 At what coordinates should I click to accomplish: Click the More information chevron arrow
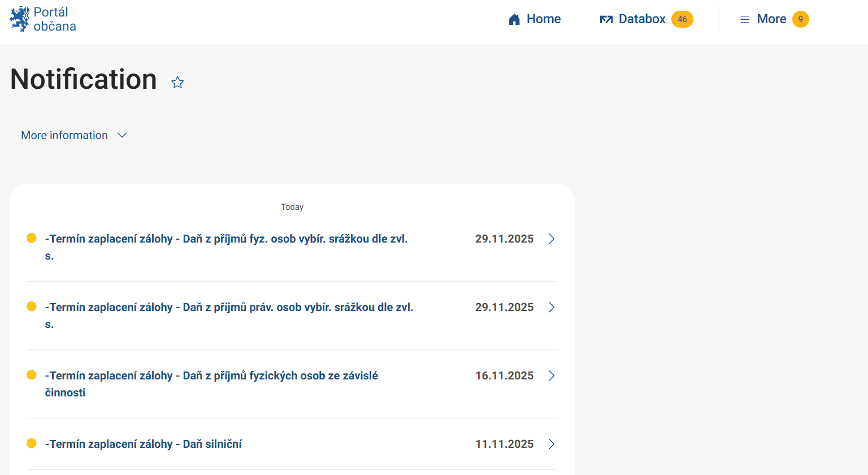[122, 135]
